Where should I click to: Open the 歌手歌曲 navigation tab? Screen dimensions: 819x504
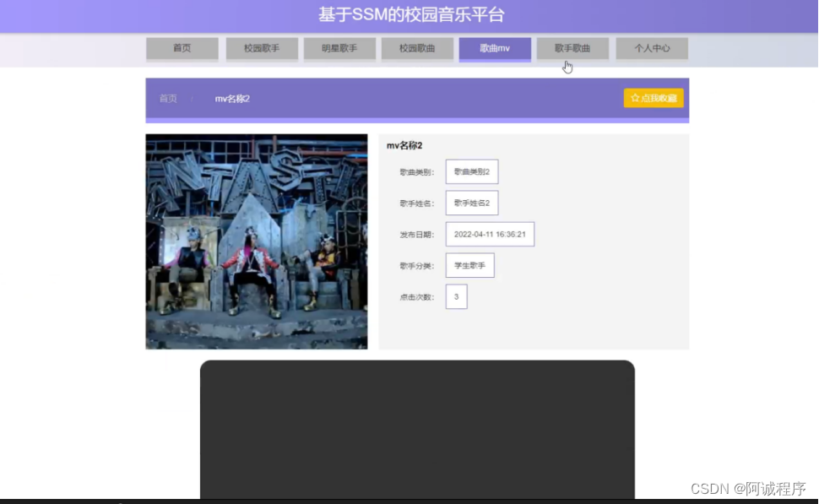point(573,48)
